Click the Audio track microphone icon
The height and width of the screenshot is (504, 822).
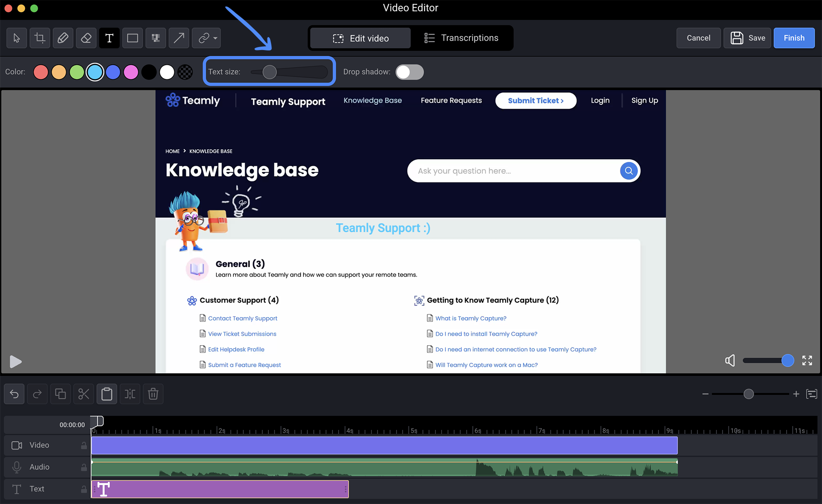click(x=17, y=467)
